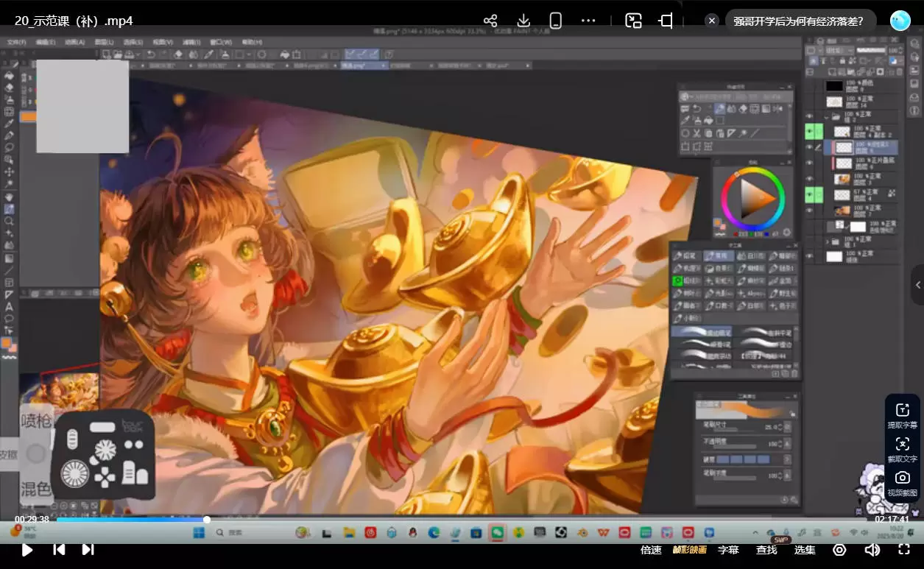Click the 提取字幕 icon on the right

(902, 410)
